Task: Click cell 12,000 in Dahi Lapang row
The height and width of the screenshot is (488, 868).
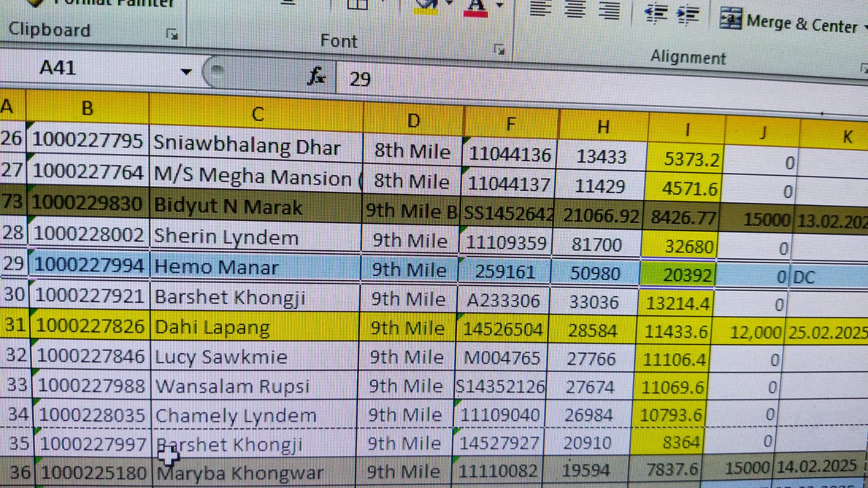Action: (x=747, y=332)
